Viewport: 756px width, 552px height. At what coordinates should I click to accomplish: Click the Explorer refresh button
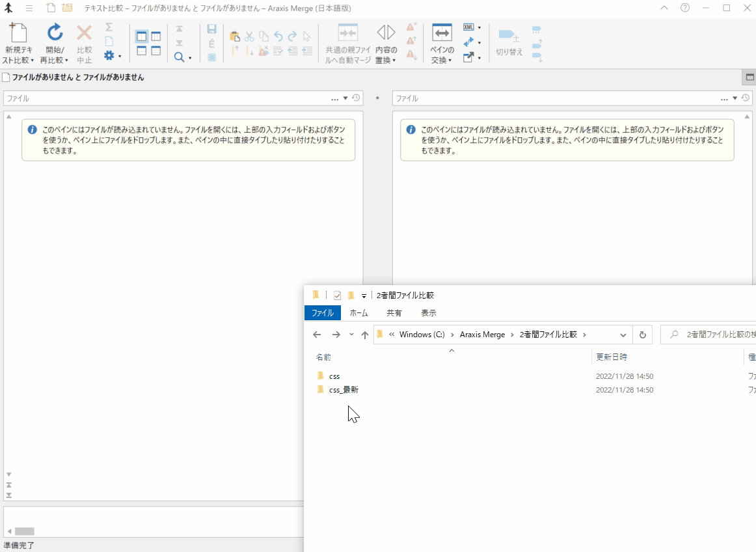642,335
